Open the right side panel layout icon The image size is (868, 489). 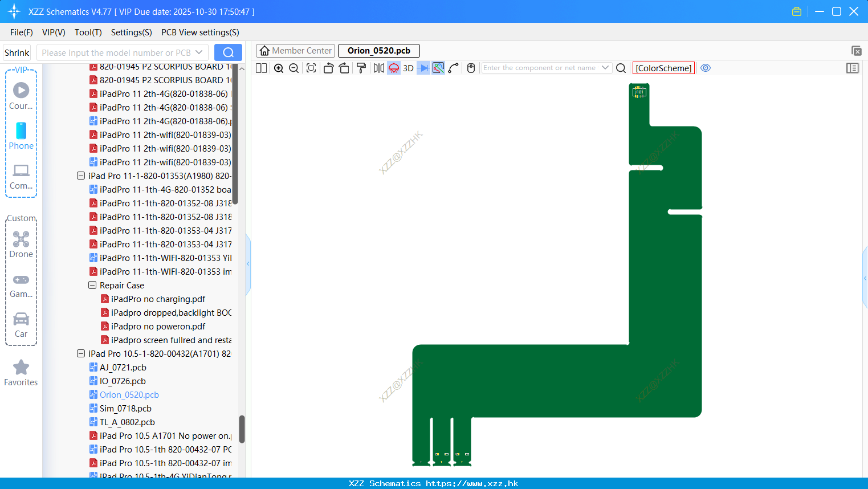tap(853, 68)
